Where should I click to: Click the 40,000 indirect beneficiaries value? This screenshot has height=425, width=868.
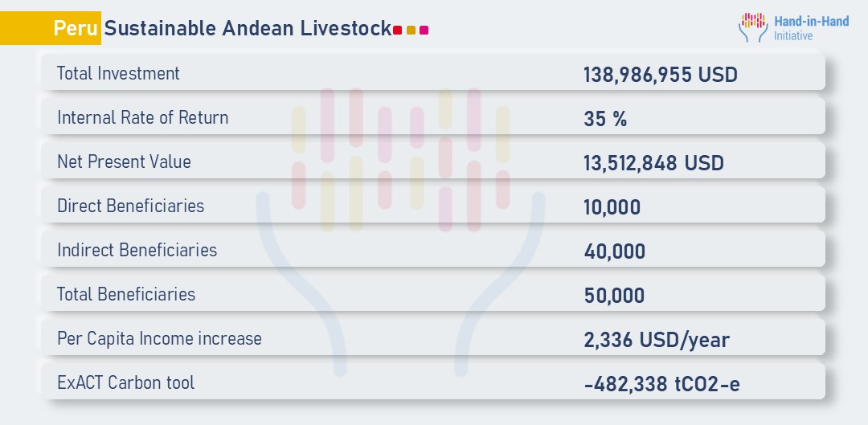pos(615,252)
